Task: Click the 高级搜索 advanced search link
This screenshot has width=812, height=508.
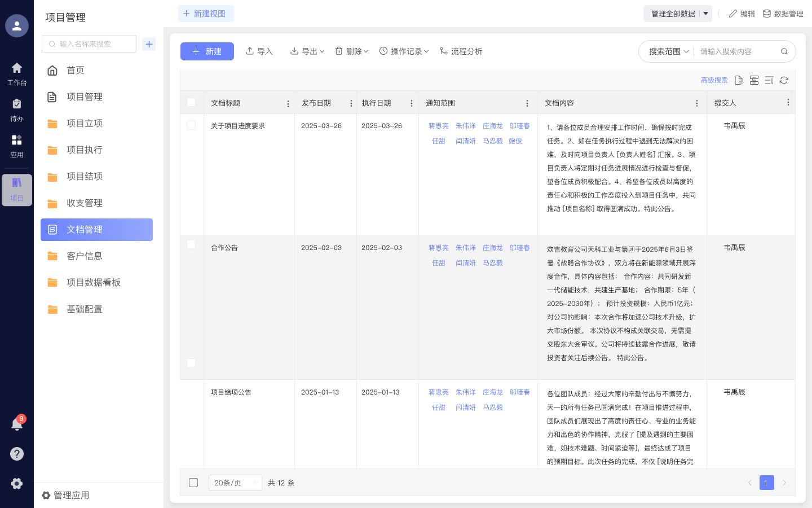Action: (715, 80)
